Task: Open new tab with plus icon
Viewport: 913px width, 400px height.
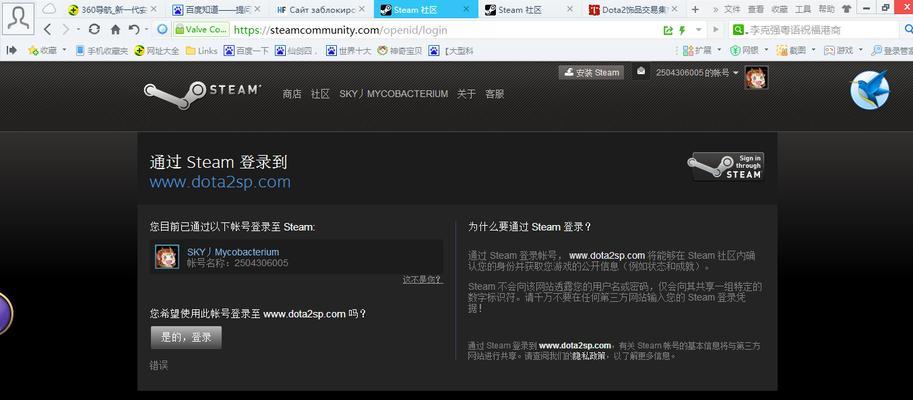Action: click(x=695, y=10)
